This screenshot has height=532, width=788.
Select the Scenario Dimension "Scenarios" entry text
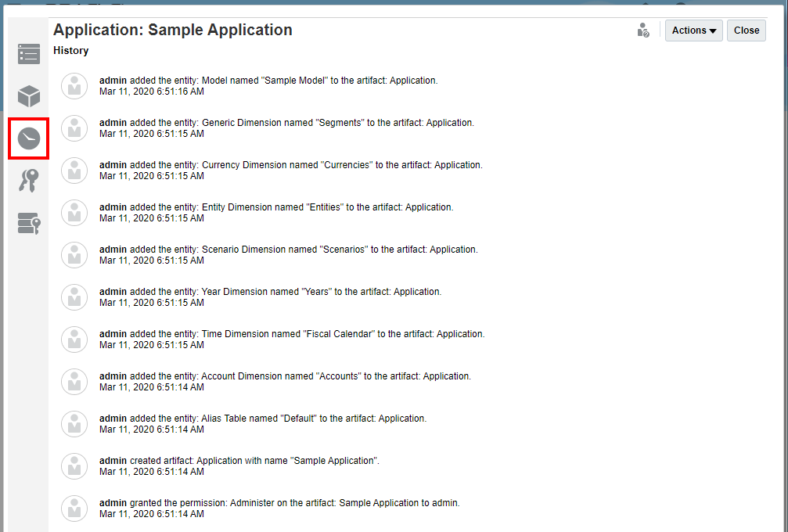289,249
